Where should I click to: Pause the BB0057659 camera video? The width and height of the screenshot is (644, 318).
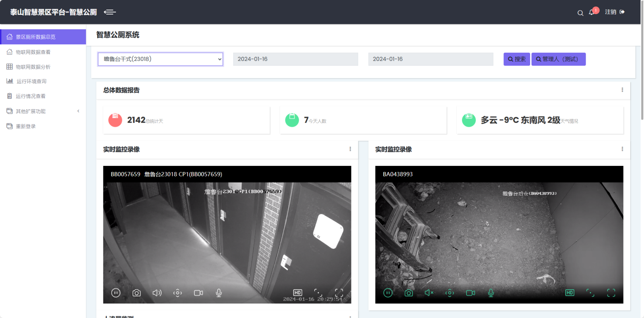point(116,293)
